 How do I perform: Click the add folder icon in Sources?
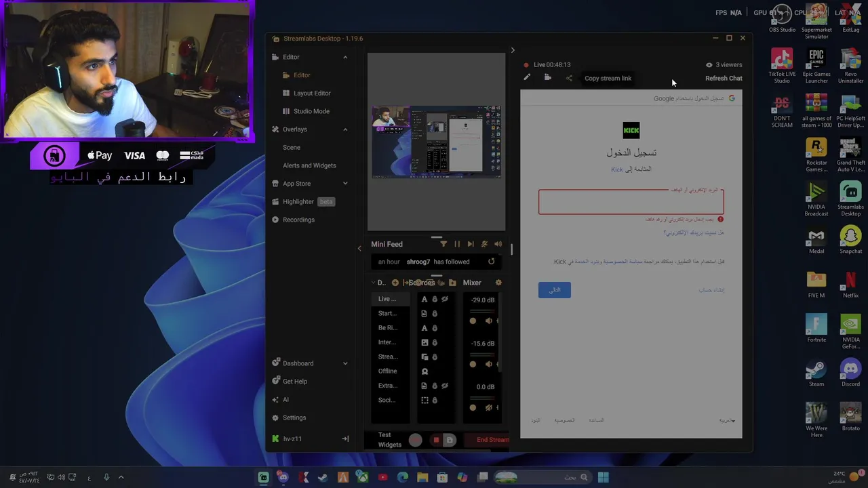(452, 283)
